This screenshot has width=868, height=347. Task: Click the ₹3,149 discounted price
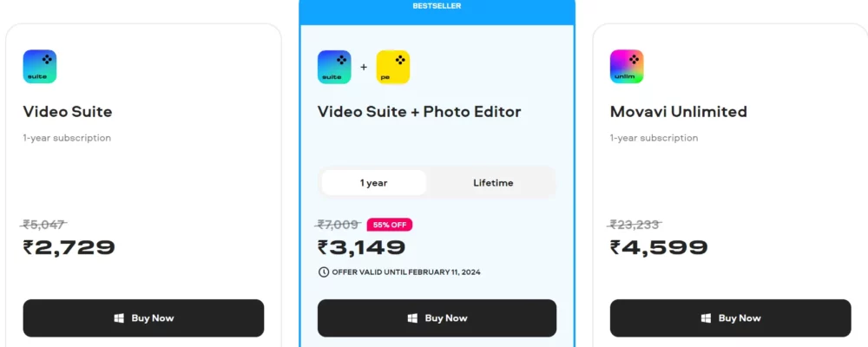point(361,247)
